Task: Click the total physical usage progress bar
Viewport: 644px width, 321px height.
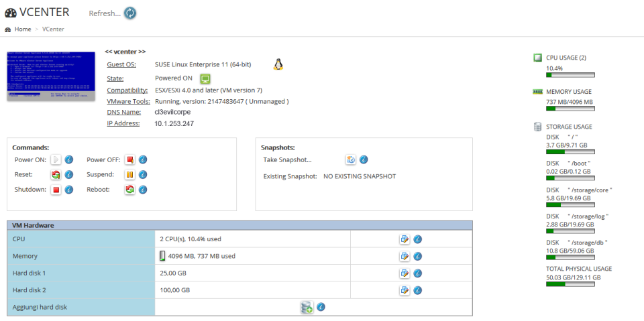Action: [x=570, y=284]
